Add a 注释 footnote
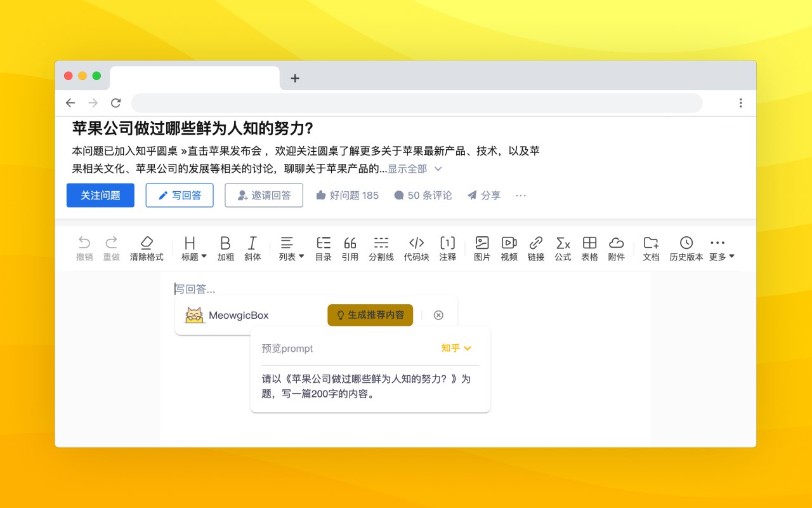 pyautogui.click(x=448, y=248)
